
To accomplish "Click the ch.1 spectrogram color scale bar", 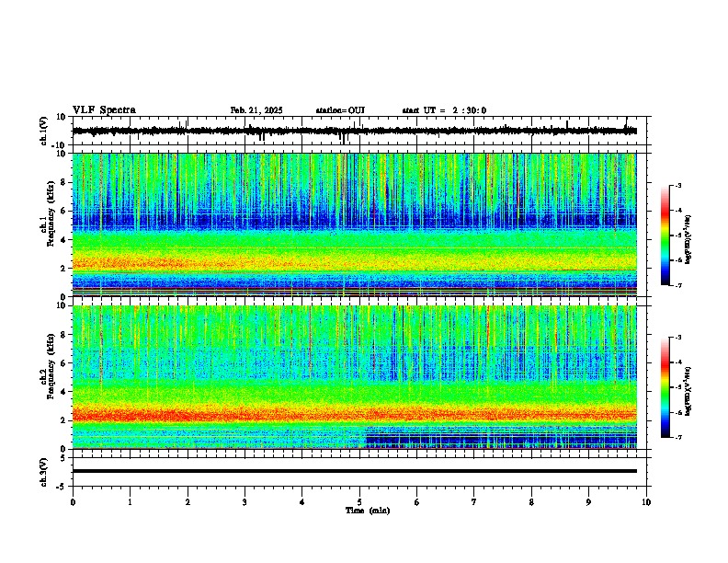I will 665,236.
